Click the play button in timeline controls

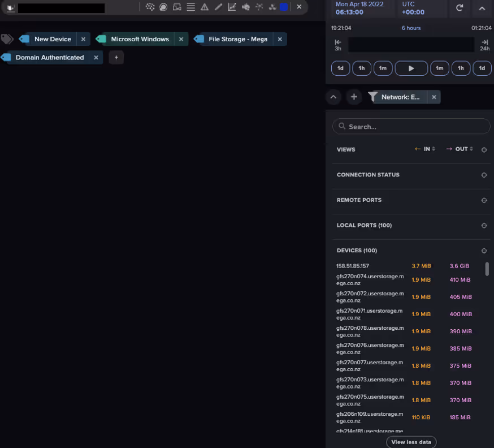click(411, 68)
